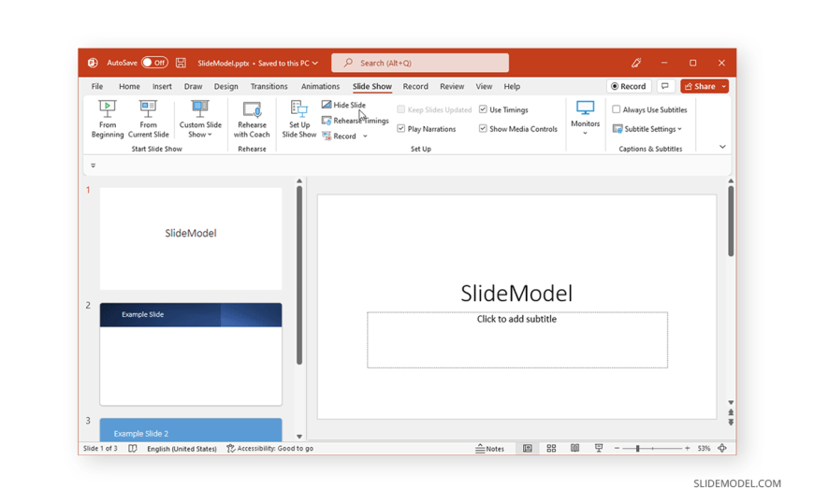Screen dimensions: 814x504
Task: Click the slide panel scroll down arrow
Action: pos(299,437)
